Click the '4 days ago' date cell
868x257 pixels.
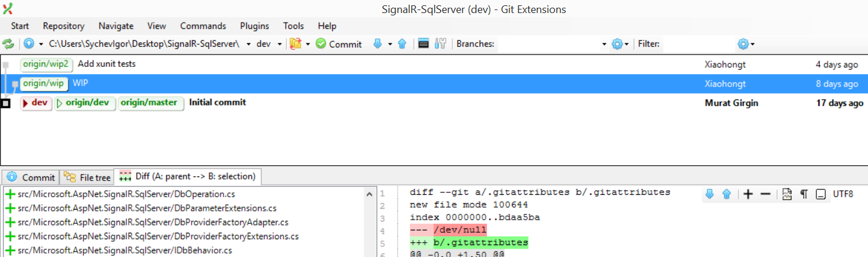click(x=837, y=65)
